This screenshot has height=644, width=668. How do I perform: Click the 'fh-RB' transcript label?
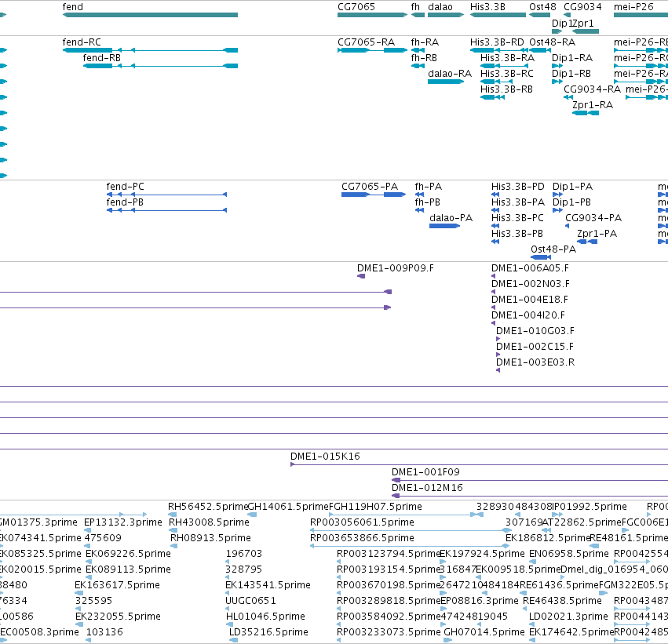[424, 58]
